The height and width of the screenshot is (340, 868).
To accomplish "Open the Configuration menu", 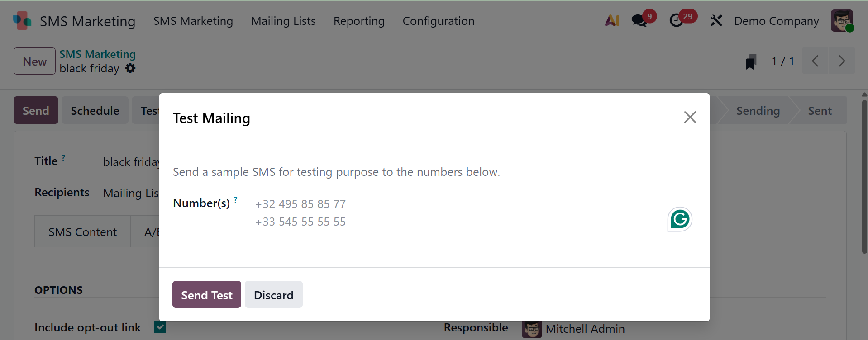I will click(x=438, y=21).
